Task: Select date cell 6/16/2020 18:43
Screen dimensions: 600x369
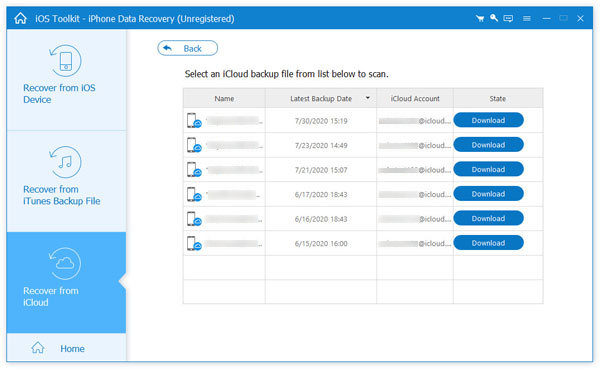Action: (x=321, y=219)
